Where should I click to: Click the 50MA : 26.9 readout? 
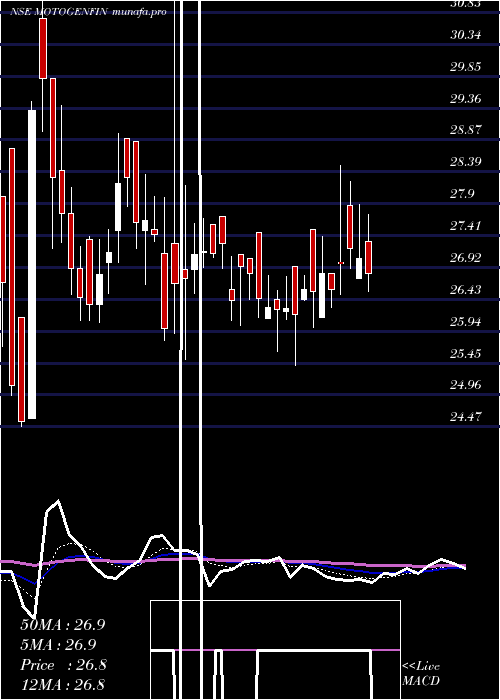click(62, 625)
